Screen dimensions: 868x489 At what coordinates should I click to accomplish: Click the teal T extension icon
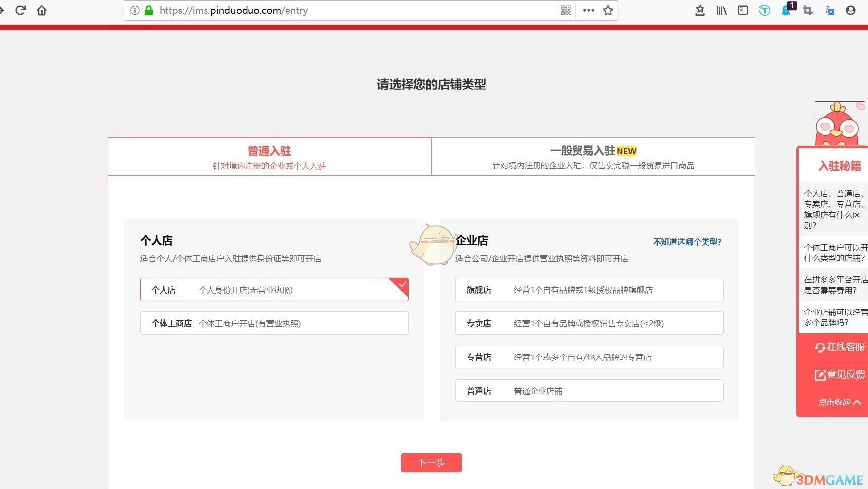click(x=765, y=10)
